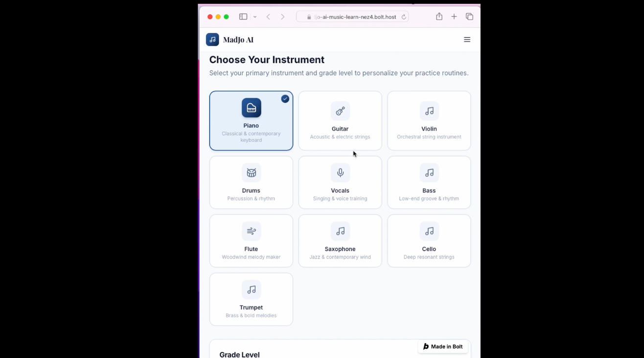
Task: Click the Made in Bolt badge
Action: tap(443, 346)
